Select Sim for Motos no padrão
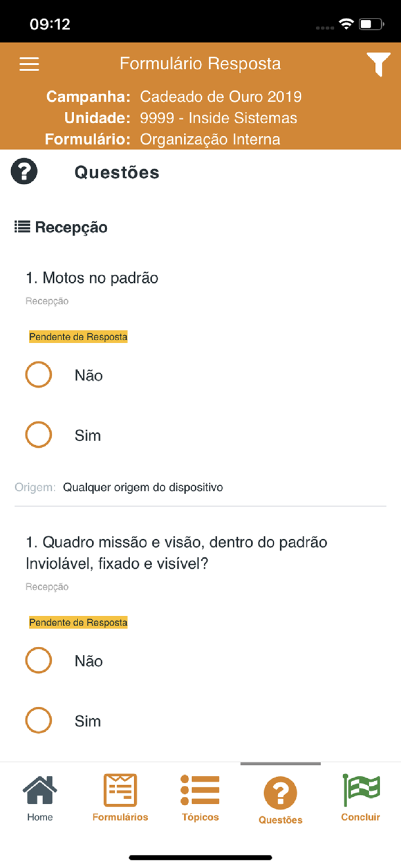 38,435
